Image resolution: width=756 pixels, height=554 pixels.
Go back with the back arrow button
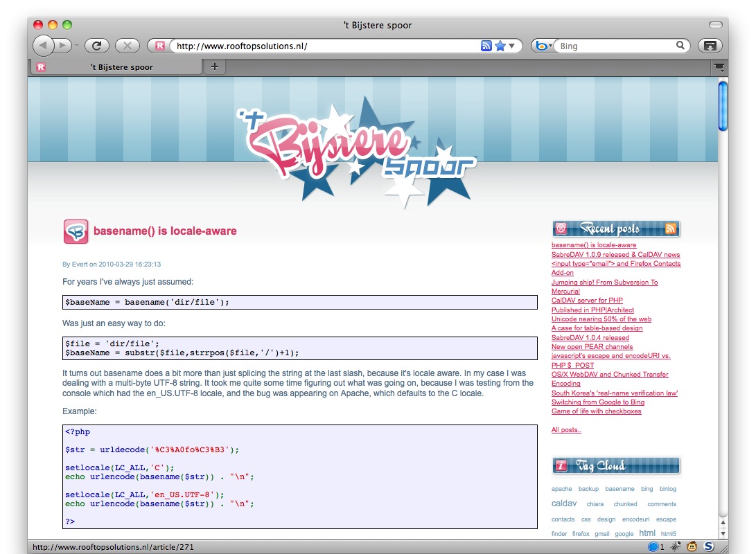(x=43, y=46)
